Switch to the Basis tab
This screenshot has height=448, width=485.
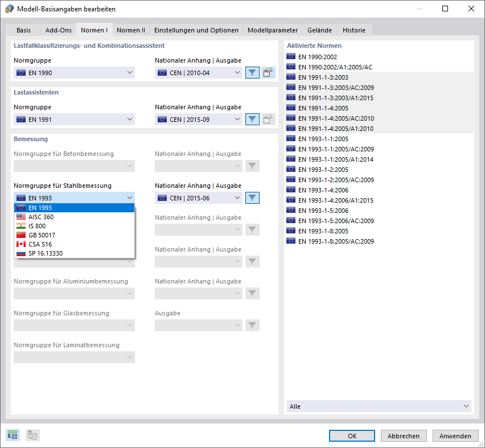(x=23, y=30)
